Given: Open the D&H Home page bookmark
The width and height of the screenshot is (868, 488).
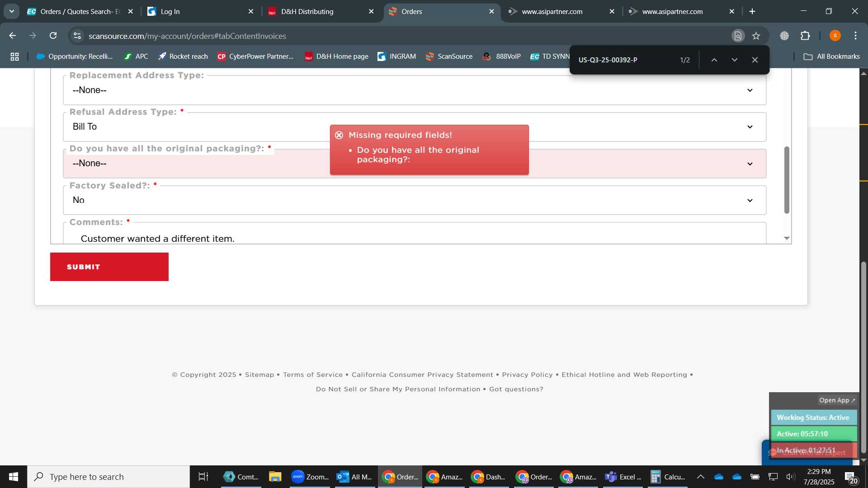Looking at the screenshot, I should 336,56.
